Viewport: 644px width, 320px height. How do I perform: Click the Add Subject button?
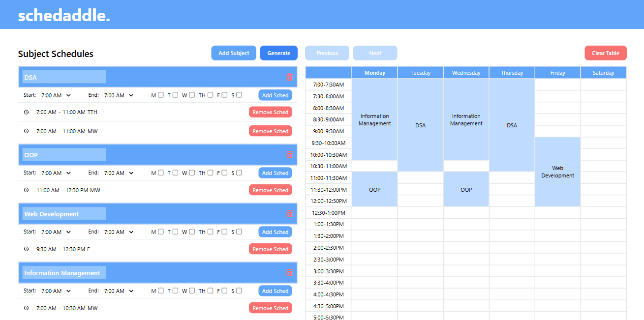click(234, 53)
